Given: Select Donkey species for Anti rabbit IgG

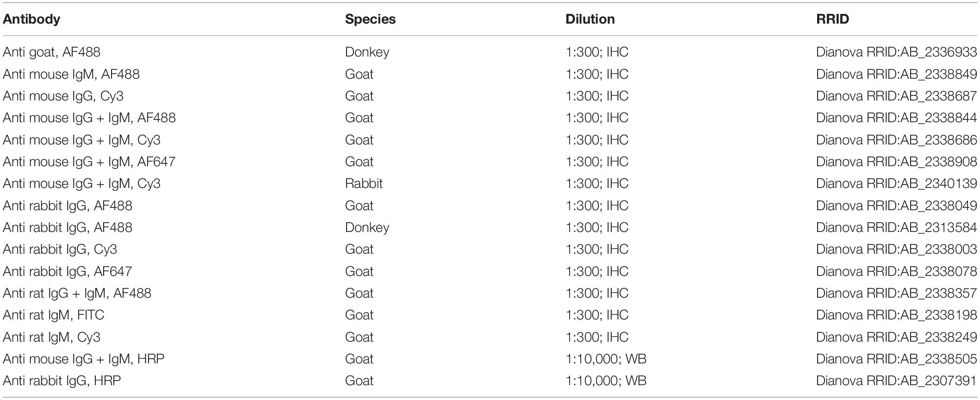Looking at the screenshot, I should pyautogui.click(x=367, y=227).
